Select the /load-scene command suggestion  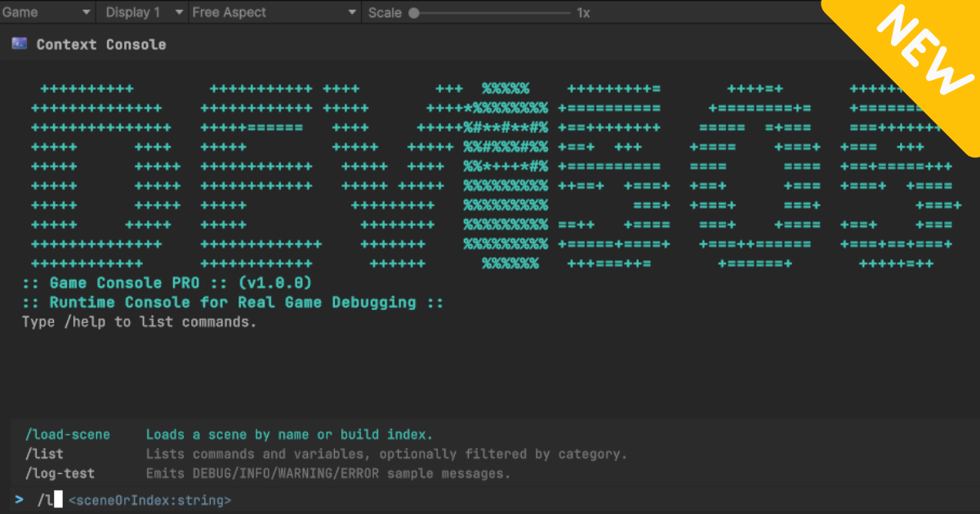(68, 435)
